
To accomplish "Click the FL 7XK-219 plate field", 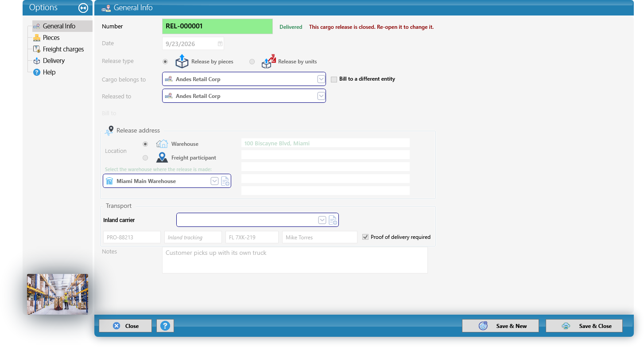I will 252,237.
